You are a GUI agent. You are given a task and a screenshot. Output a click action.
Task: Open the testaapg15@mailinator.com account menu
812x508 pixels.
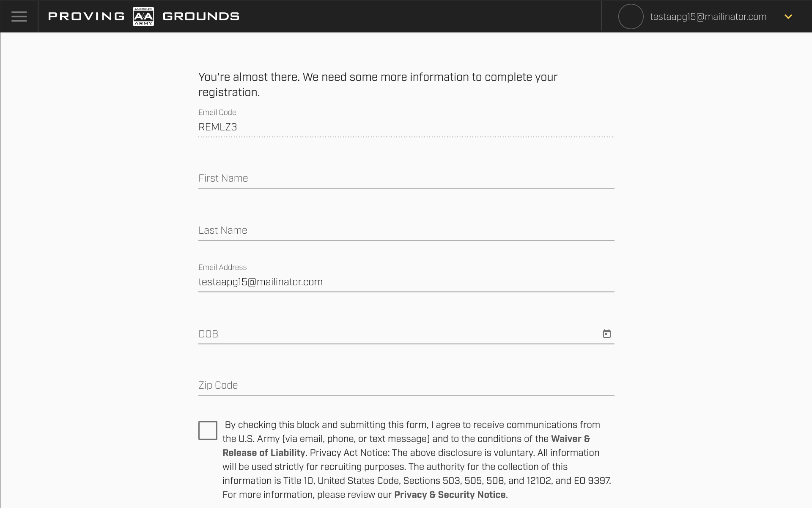(x=708, y=17)
